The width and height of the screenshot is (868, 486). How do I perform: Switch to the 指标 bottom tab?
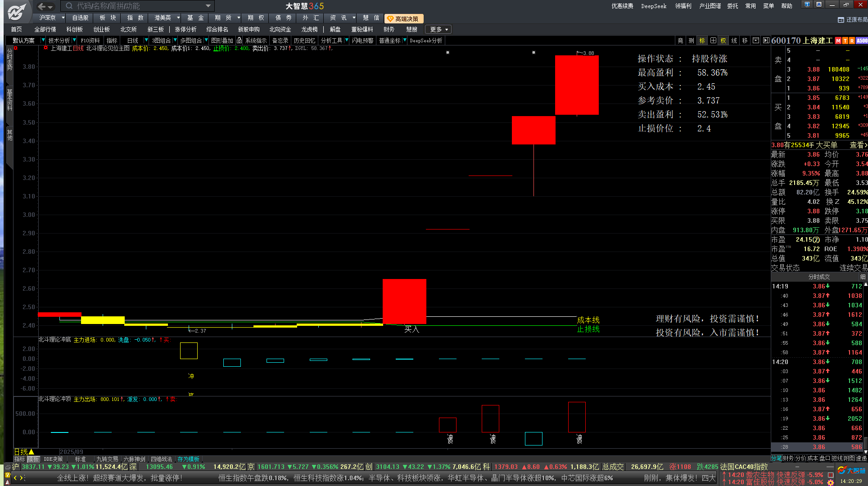click(19, 459)
